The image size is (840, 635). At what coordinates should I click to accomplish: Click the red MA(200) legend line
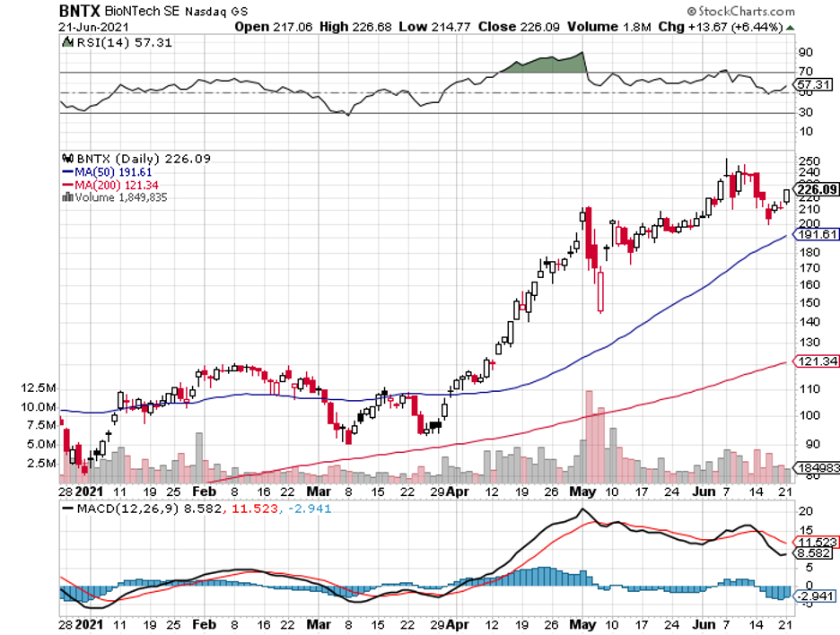(x=66, y=185)
